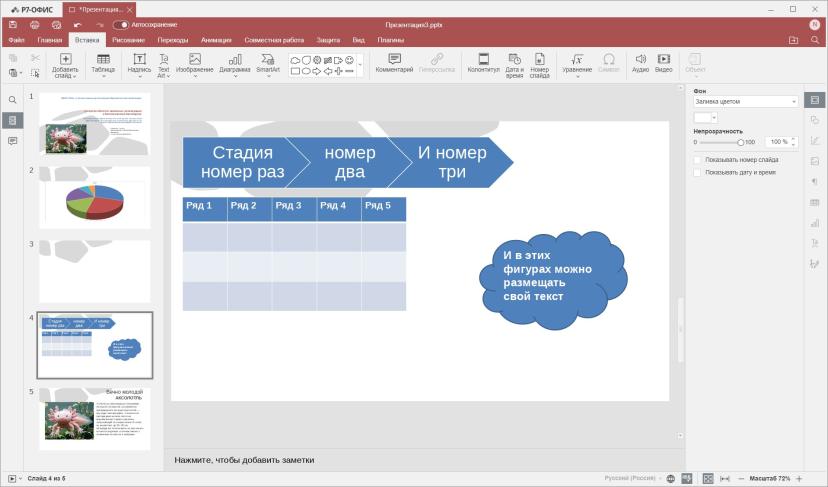Viewport: 828px width, 487px height.
Task: Open the Защита tab
Action: 328,40
